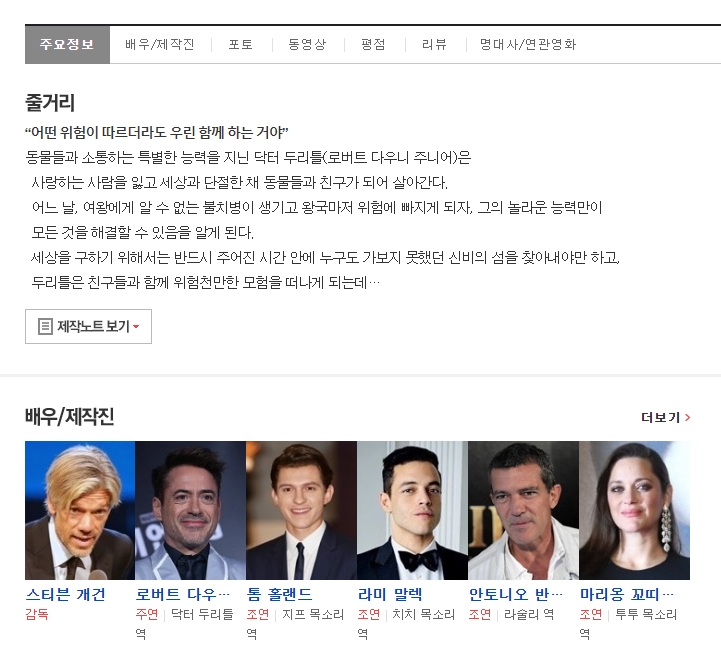Click the 리뷰 tab
Viewport: 721px width, 656px height.
coord(434,45)
